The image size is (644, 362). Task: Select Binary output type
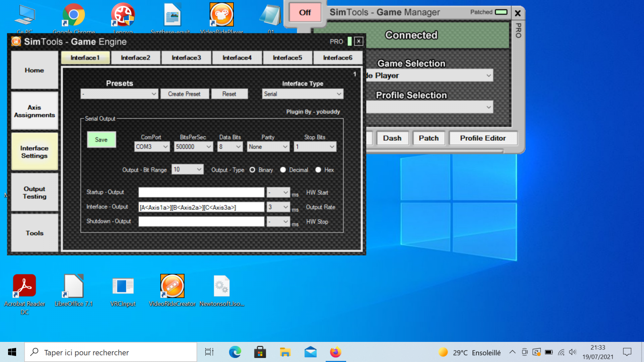[x=252, y=170]
